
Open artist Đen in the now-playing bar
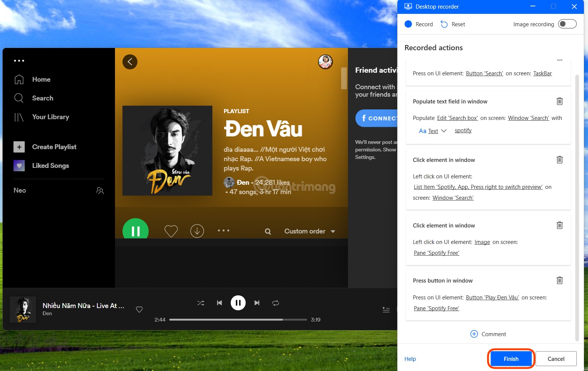(x=47, y=314)
